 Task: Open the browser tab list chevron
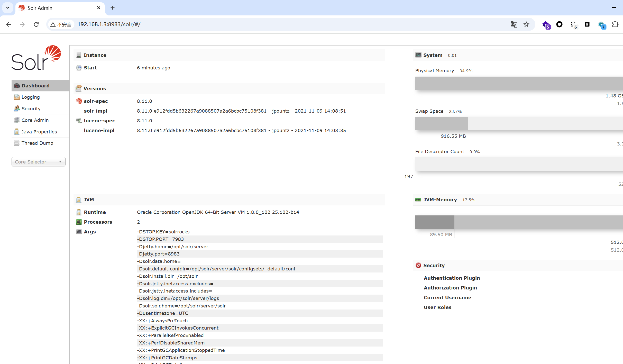coord(7,8)
